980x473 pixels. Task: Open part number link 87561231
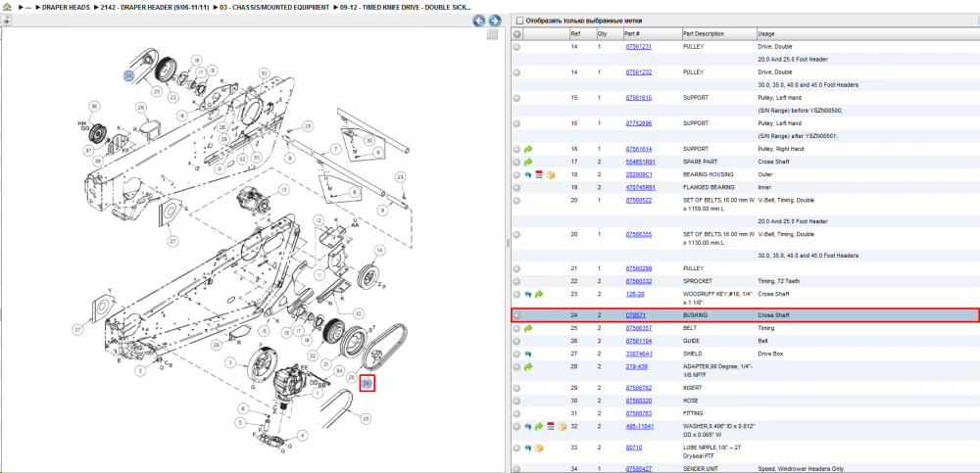coord(638,47)
